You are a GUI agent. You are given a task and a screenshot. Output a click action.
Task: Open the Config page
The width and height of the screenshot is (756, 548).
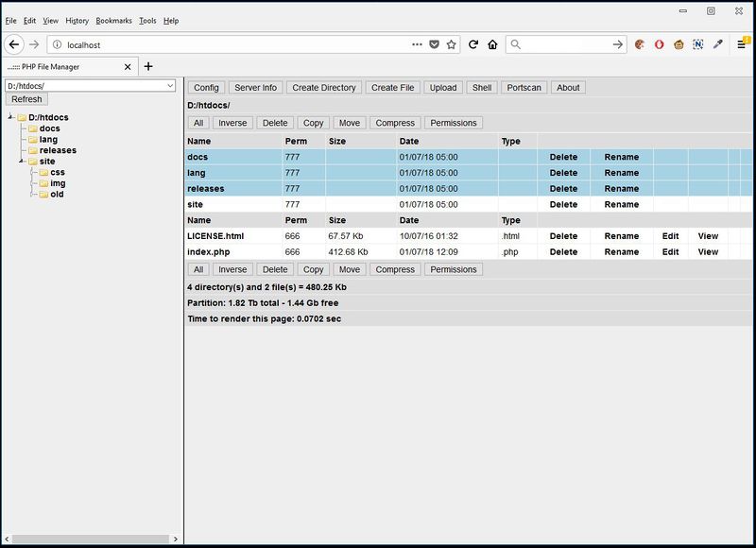pos(206,88)
